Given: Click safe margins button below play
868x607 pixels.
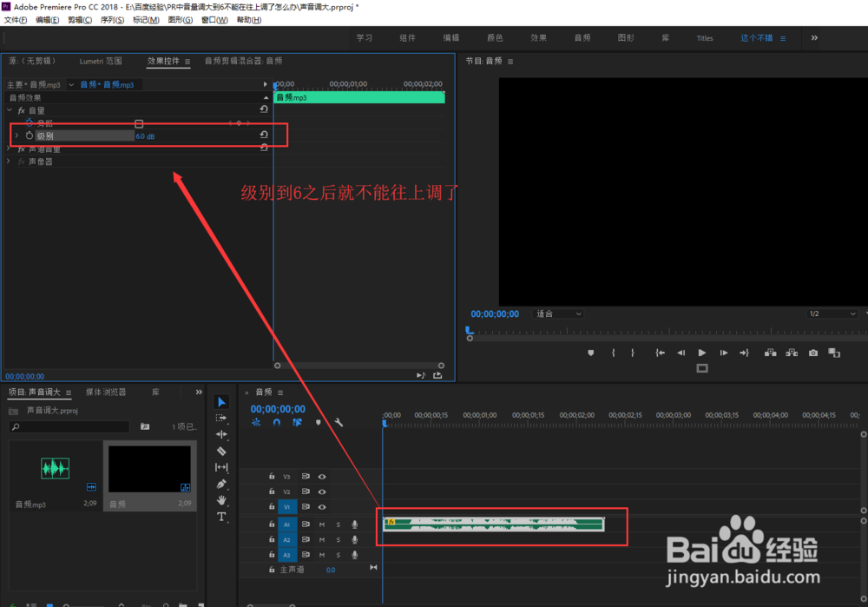Looking at the screenshot, I should pos(702,368).
